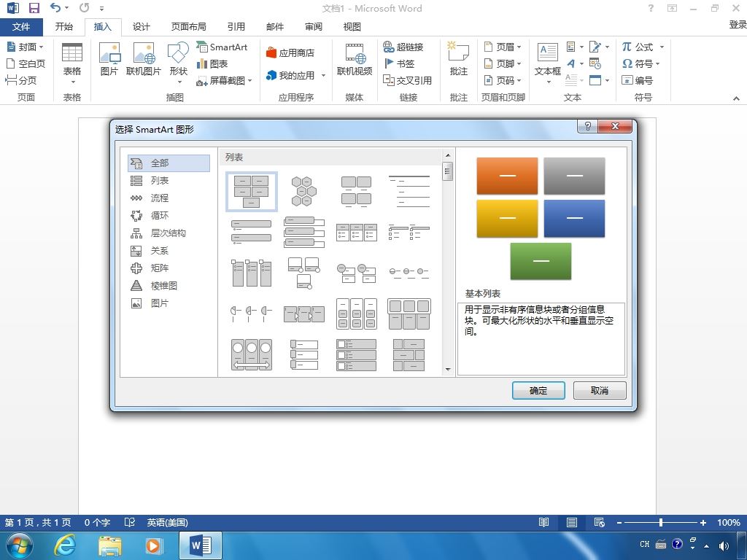Choose the 图片 category in SmartArt dialog
Image resolution: width=747 pixels, height=560 pixels.
(169, 303)
